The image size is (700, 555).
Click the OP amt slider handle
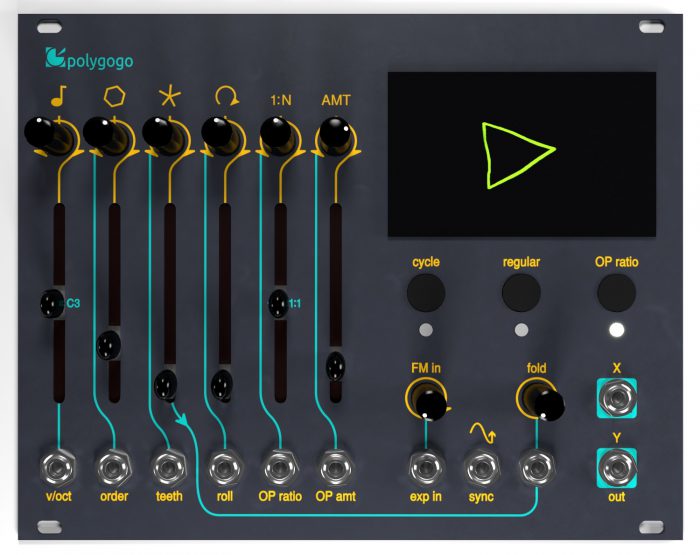click(x=335, y=366)
